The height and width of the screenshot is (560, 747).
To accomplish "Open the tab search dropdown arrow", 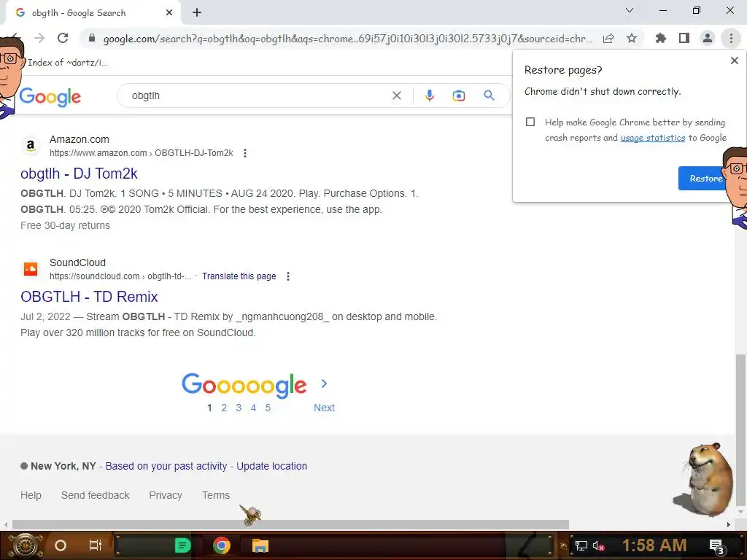I will pyautogui.click(x=630, y=10).
